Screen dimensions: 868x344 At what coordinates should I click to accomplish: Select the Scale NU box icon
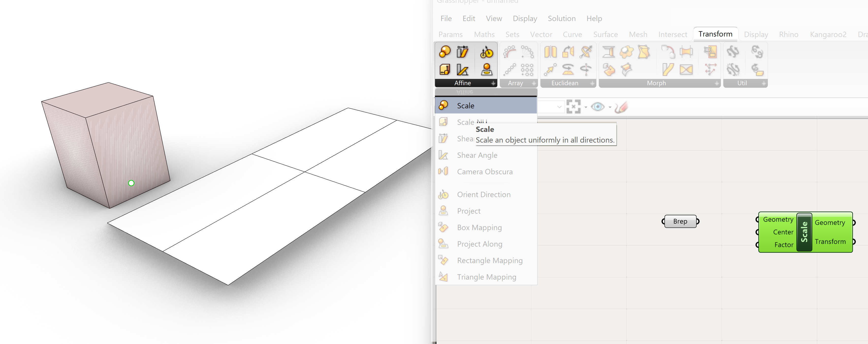coord(445,70)
